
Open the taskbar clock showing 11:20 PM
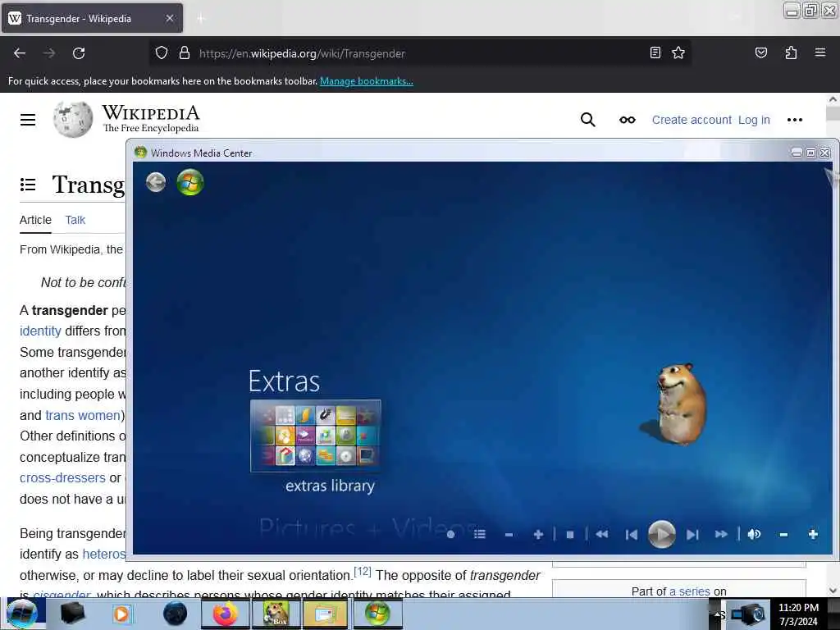tap(798, 614)
